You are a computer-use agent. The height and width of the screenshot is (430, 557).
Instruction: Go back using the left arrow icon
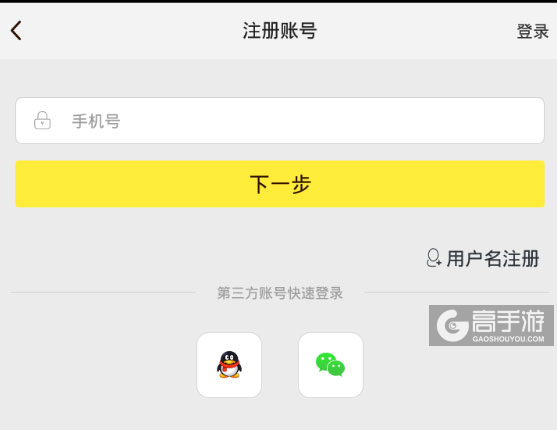(16, 31)
